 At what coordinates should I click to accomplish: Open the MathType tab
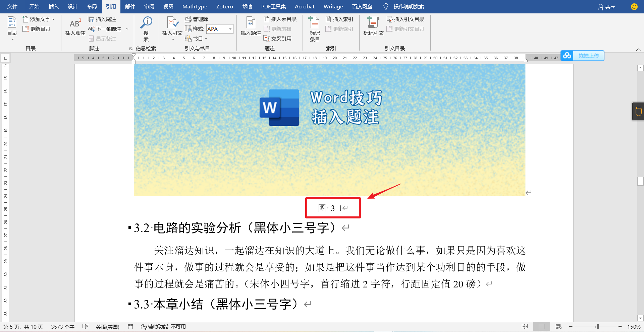point(195,7)
